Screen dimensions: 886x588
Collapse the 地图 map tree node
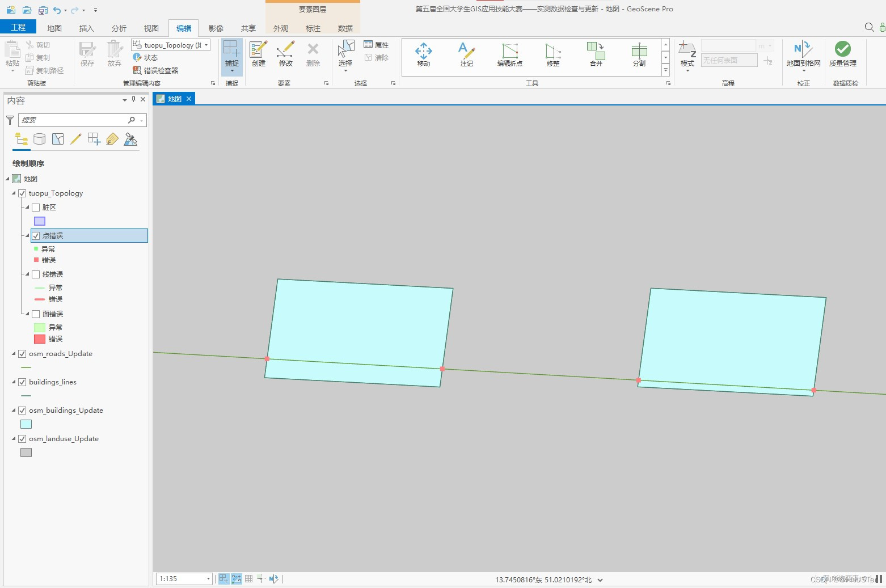[8, 179]
